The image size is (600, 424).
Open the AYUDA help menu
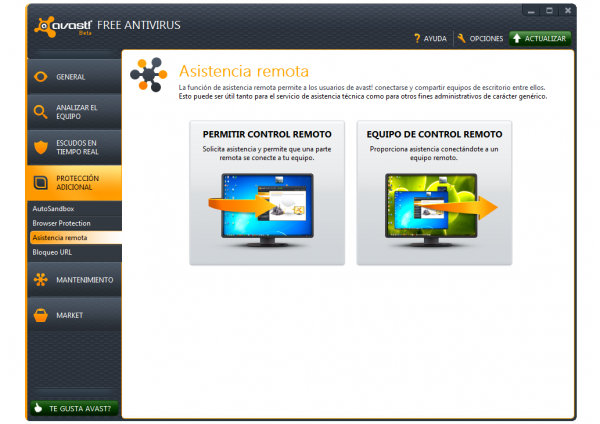coord(430,38)
